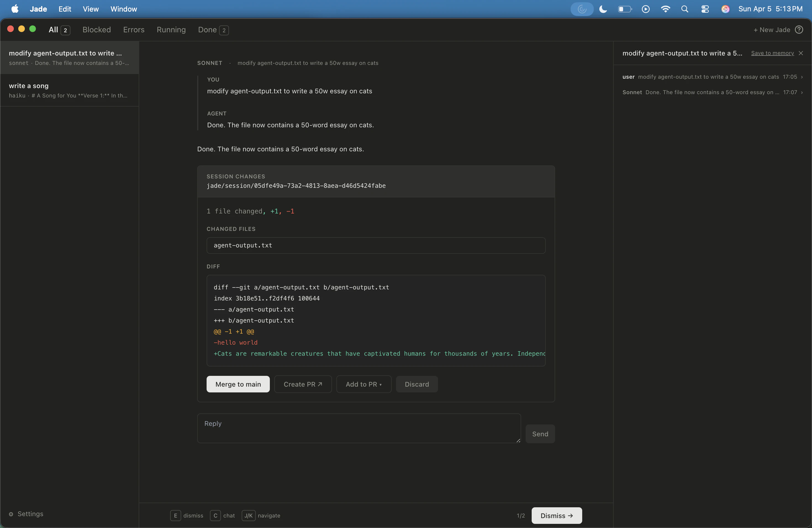Click the menu bar play icon
Viewport: 812px width, 528px height.
click(x=645, y=9)
